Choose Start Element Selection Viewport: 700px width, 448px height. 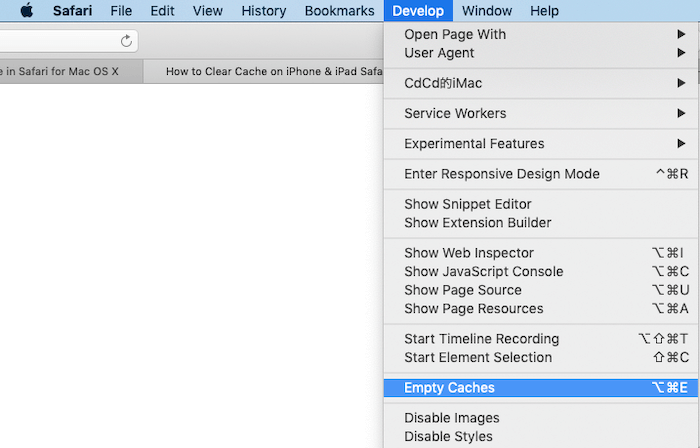coord(541,357)
